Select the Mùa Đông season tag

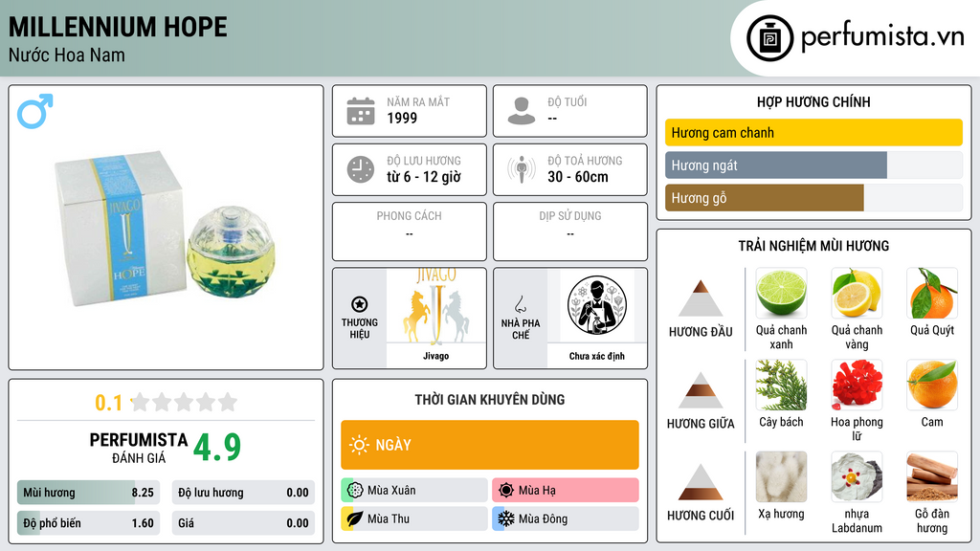pos(566,518)
